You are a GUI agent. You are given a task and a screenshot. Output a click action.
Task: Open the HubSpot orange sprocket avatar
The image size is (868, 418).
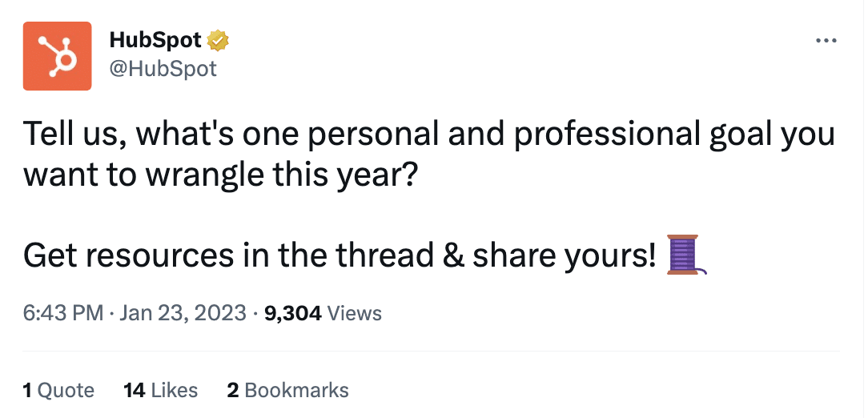coord(57,56)
